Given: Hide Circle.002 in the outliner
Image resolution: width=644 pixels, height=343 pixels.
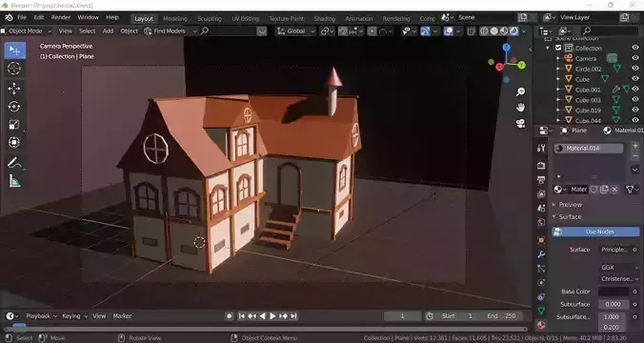Looking at the screenshot, I should tap(635, 69).
